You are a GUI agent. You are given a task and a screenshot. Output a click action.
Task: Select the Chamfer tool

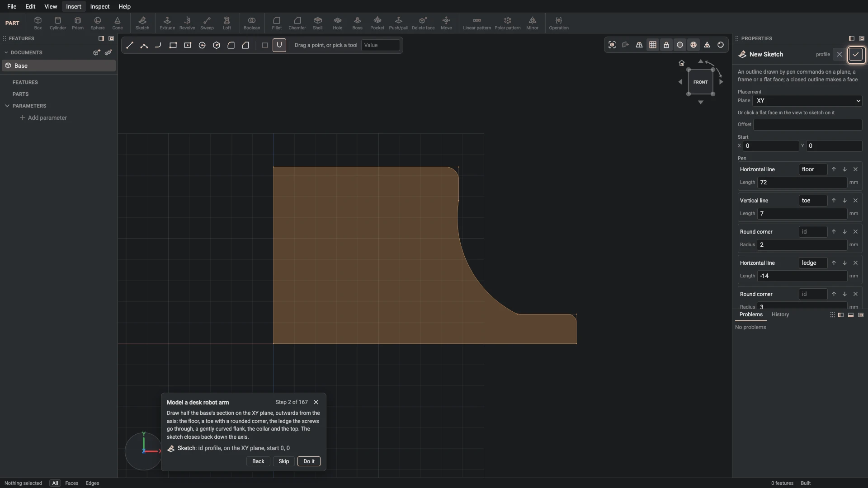tap(297, 23)
